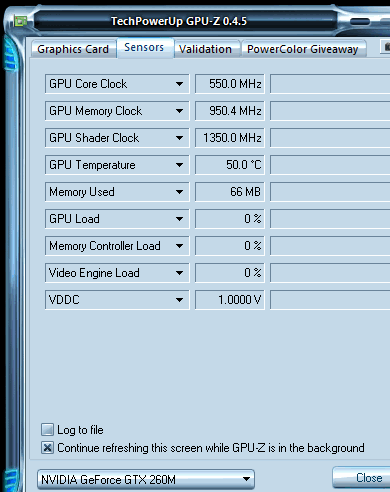
Task: Expand the VDDC sensor dropdown
Action: coord(117,300)
